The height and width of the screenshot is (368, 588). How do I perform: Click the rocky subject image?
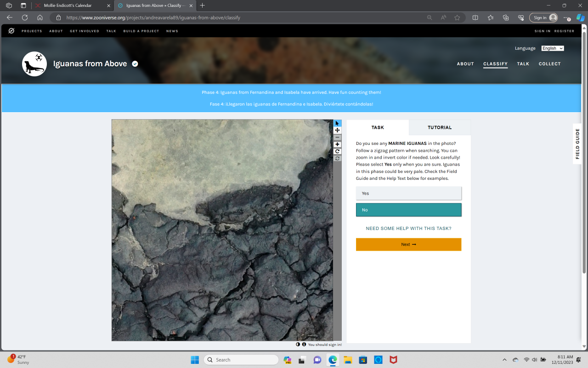(222, 230)
